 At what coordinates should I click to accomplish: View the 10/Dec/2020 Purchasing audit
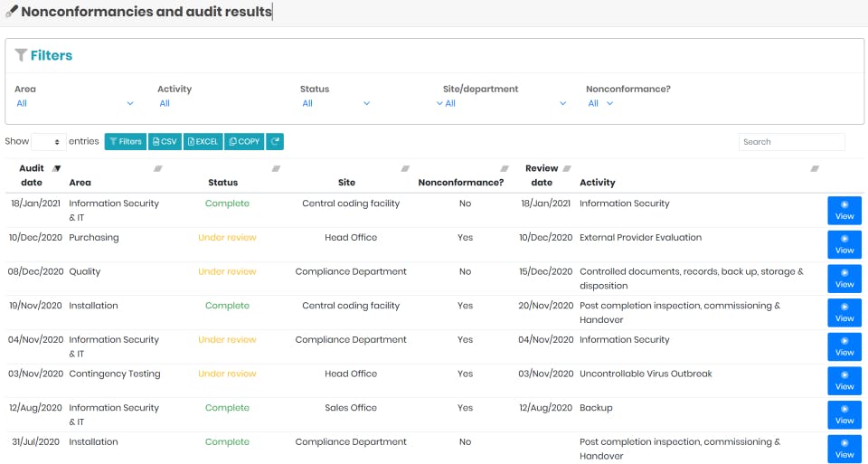(844, 245)
